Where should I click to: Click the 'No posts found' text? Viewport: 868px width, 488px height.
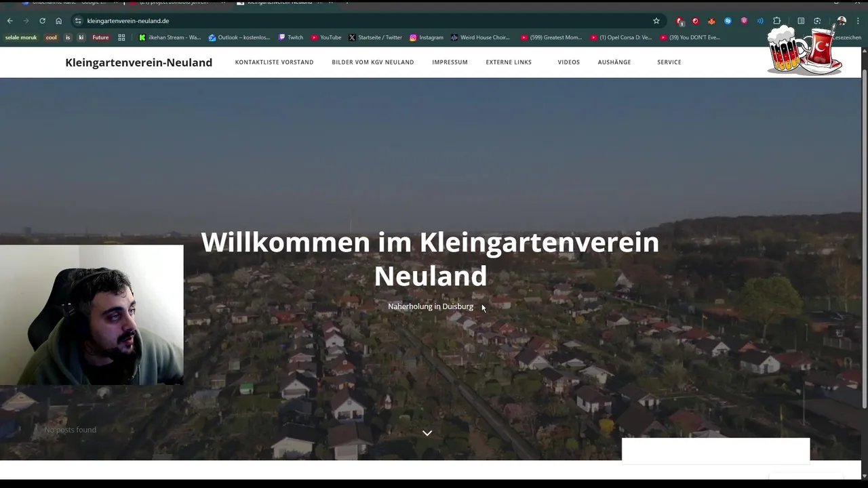pyautogui.click(x=71, y=430)
